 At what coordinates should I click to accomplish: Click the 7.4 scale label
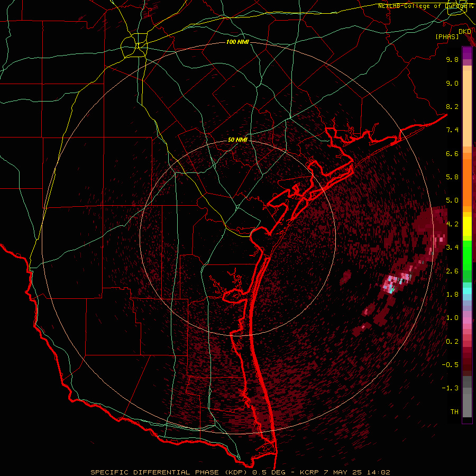[452, 130]
